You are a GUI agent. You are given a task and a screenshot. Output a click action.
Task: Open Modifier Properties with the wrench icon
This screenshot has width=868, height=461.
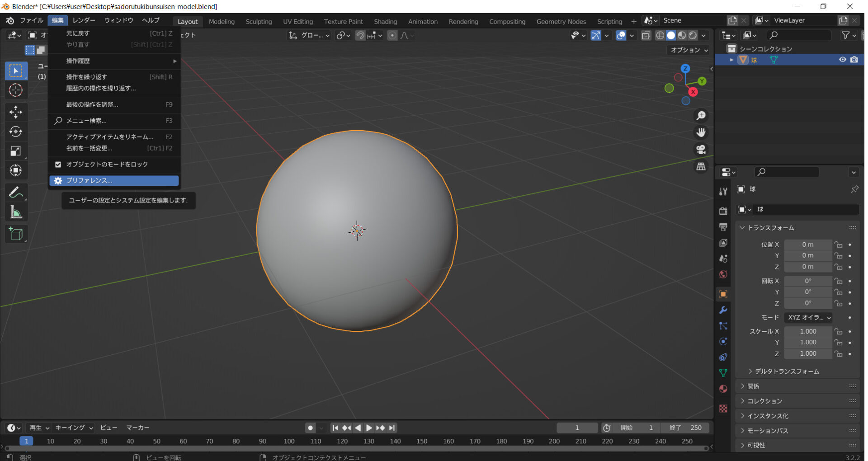723,310
